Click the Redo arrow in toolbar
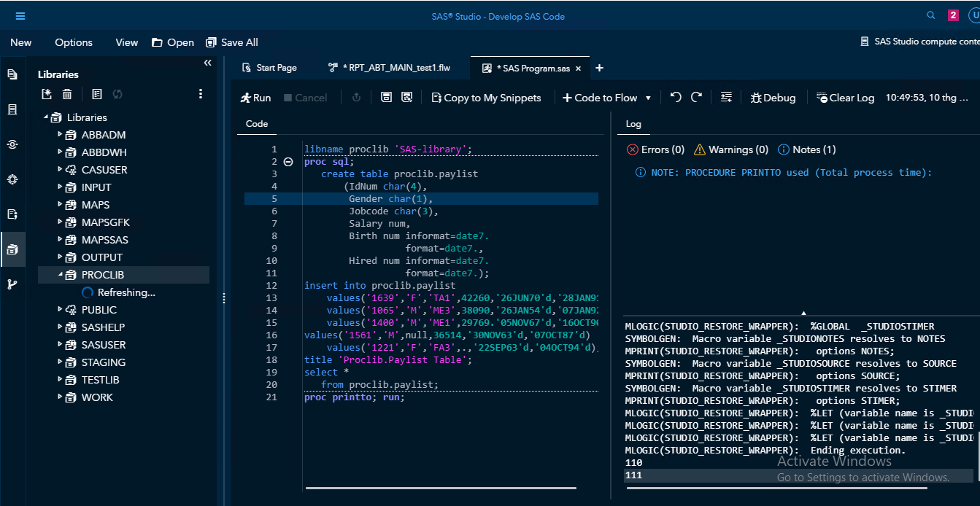The image size is (980, 506). (696, 97)
